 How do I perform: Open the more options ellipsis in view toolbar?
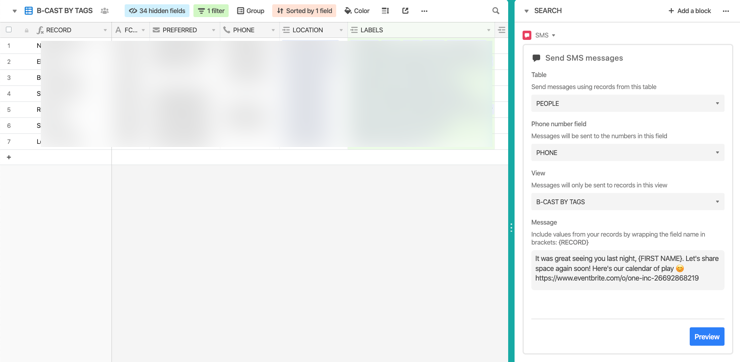click(424, 10)
